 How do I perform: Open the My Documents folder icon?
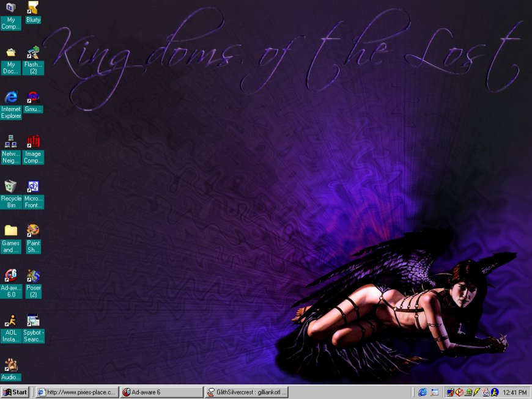point(11,53)
